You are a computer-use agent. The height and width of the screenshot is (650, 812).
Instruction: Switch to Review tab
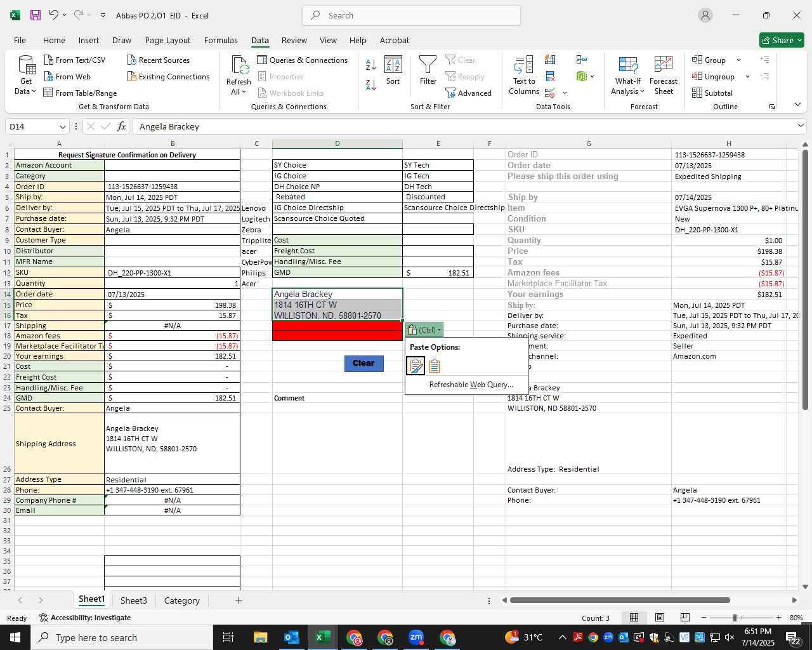click(x=294, y=40)
